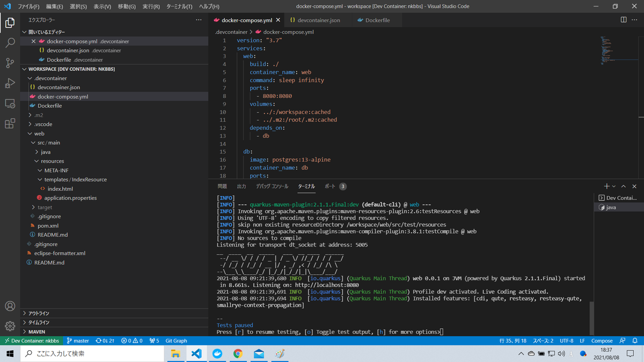Open the File menu

pyautogui.click(x=29, y=6)
